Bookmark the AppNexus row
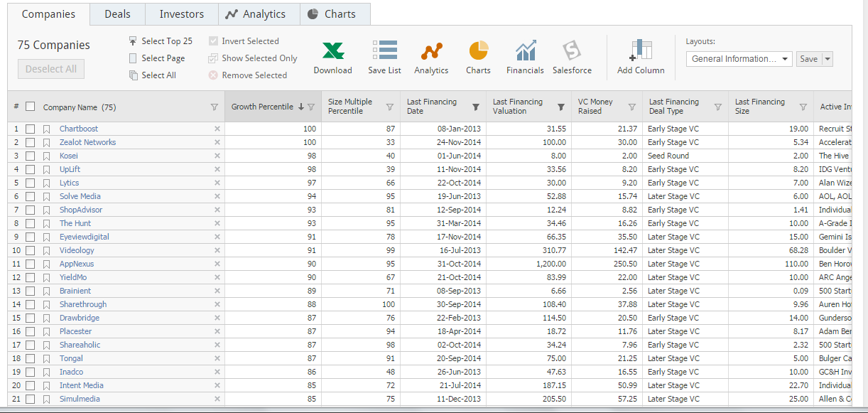Image resolution: width=868 pixels, height=413 pixels. [x=46, y=264]
